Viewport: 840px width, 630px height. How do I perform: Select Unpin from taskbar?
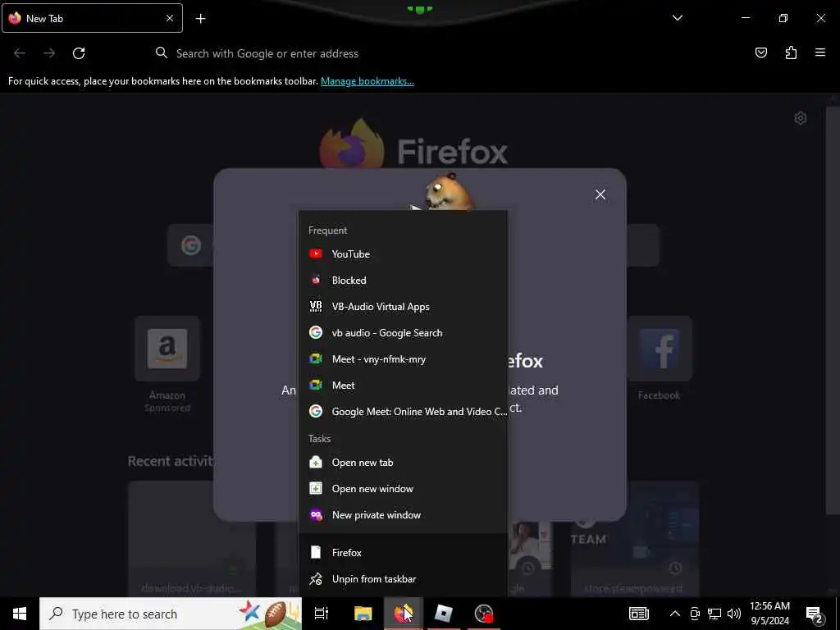[x=403, y=578]
